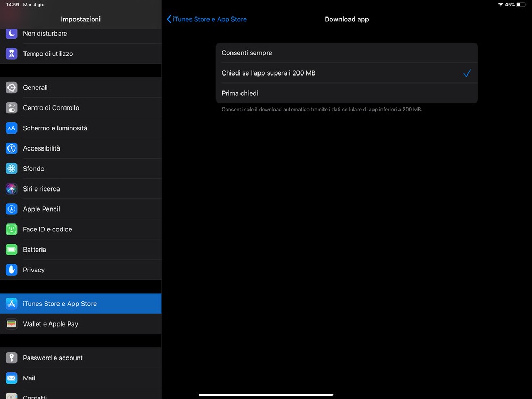
Task: Select Chiedi se l'app supera i 200 MB
Action: (347, 73)
